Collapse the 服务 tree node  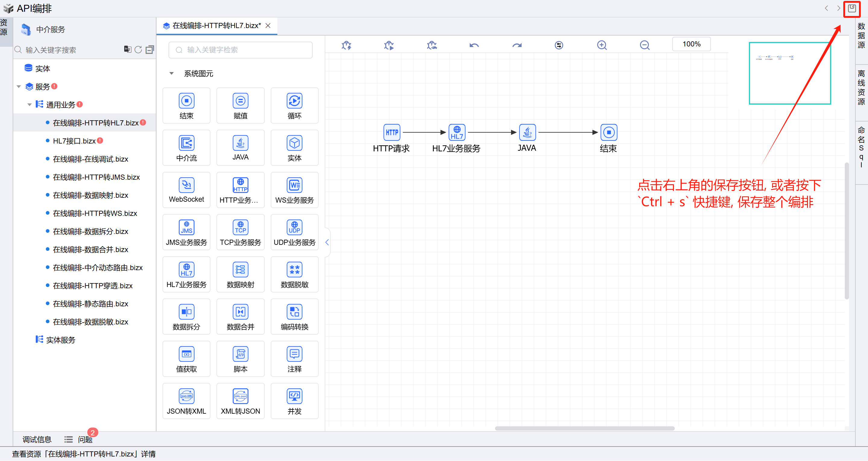(19, 87)
